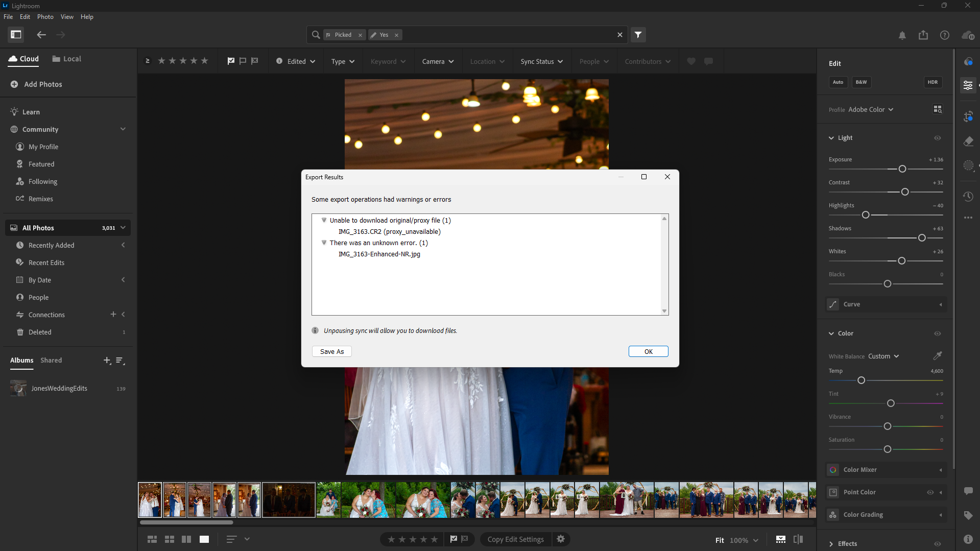Toggle the Color panel visibility eye
Screen dimensions: 980x551
(938, 333)
